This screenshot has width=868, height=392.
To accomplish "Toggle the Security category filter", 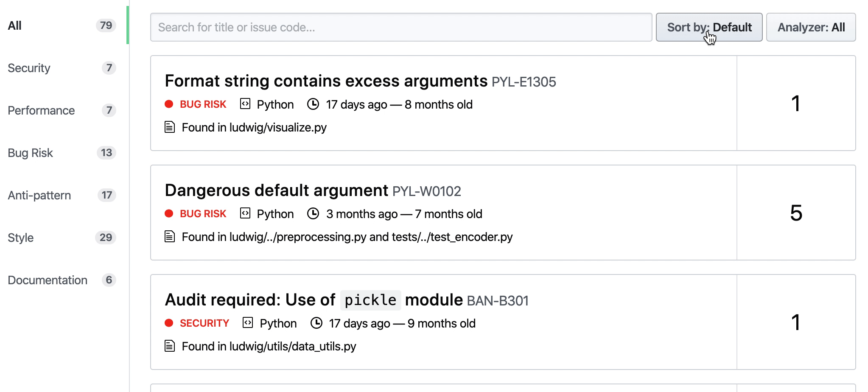I will click(29, 68).
